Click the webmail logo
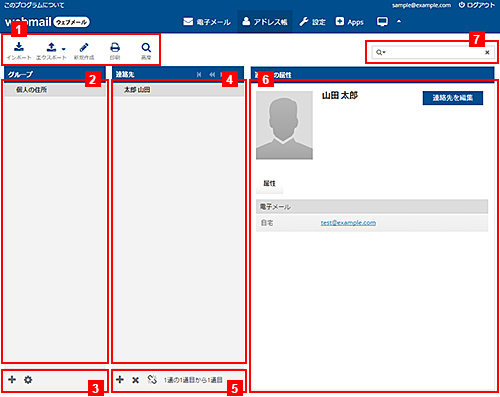Viewport: 500px width, 397px height. tap(47, 22)
